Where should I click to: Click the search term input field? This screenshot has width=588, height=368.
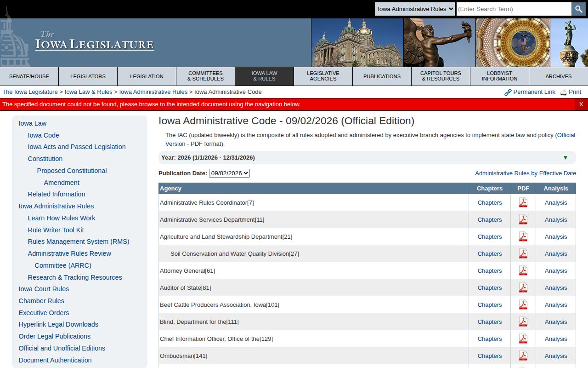click(514, 9)
